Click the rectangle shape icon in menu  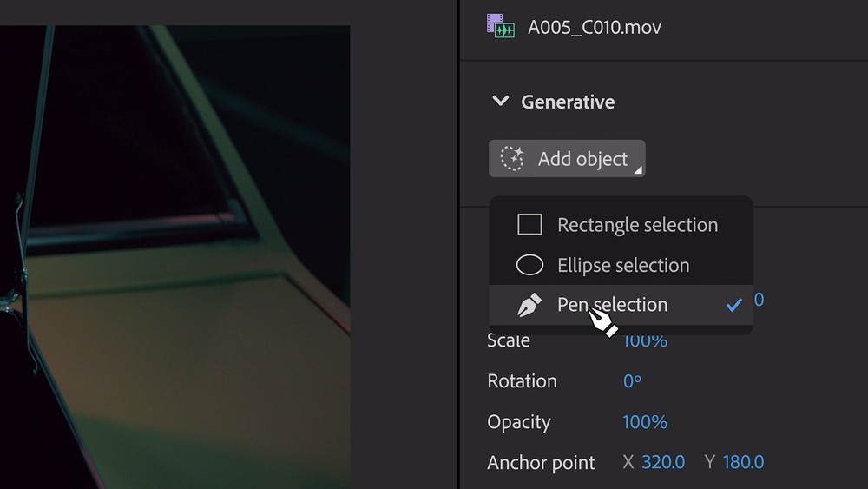[x=529, y=225]
